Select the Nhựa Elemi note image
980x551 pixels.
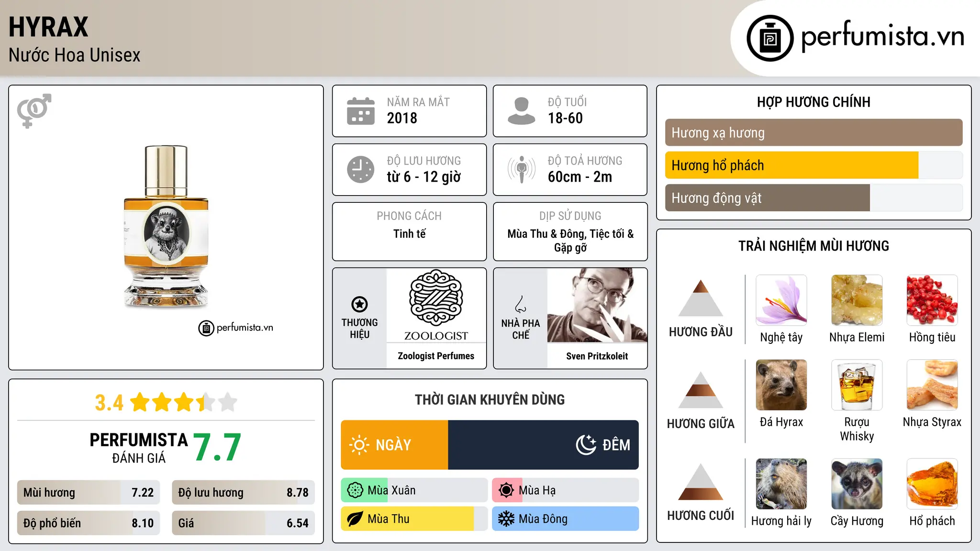click(x=857, y=300)
